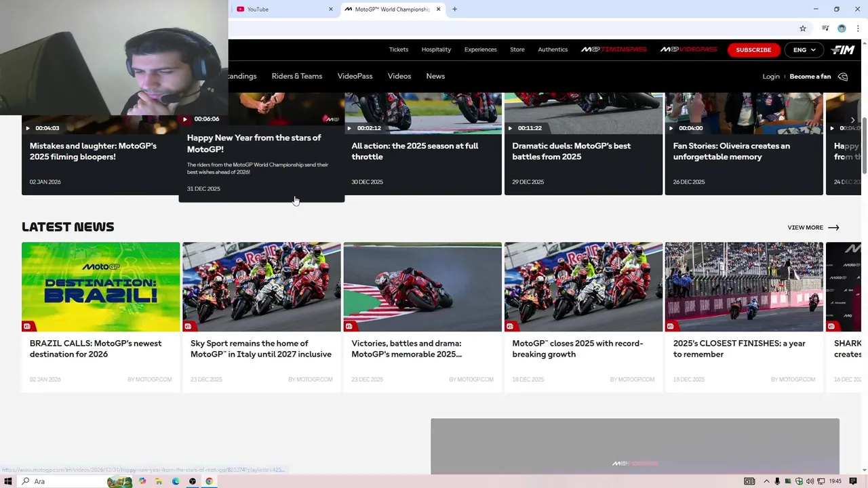Click article icon on Sky Sport thumbnail
Viewport: 868px width, 488px height.
point(188,327)
